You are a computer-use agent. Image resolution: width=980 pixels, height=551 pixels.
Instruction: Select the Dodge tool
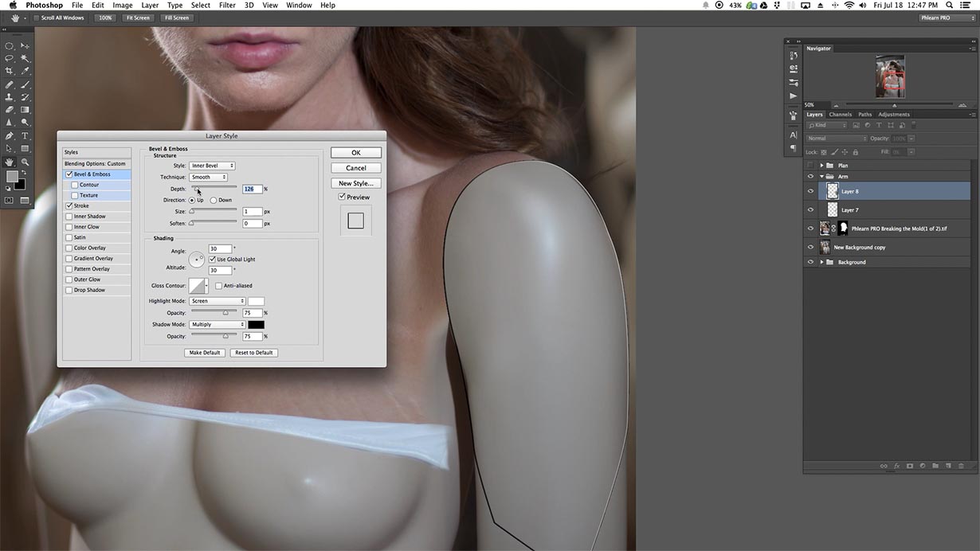click(x=25, y=123)
